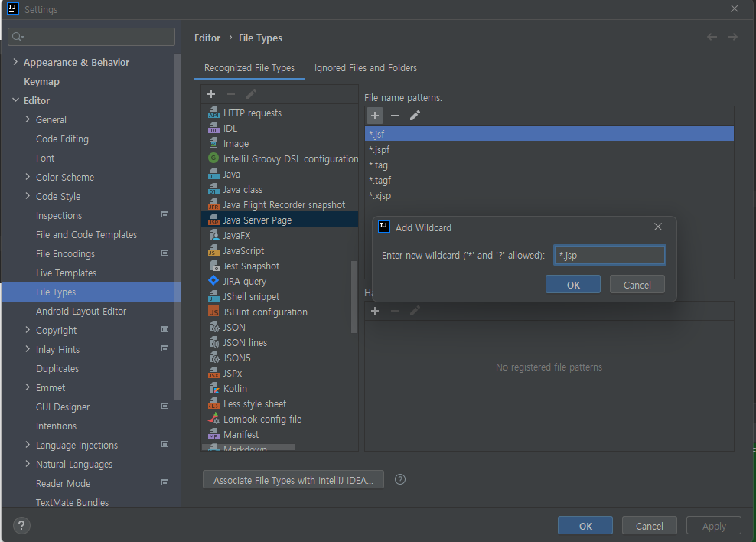Screen dimensions: 756x542
Task: Click the help question mark beside Associate button
Action: click(400, 479)
